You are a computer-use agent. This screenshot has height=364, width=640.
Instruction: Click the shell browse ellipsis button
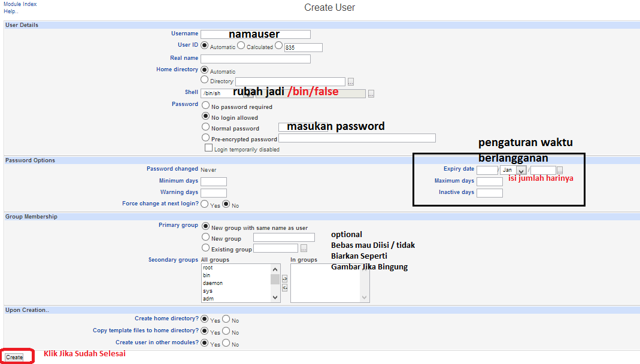[x=371, y=94]
